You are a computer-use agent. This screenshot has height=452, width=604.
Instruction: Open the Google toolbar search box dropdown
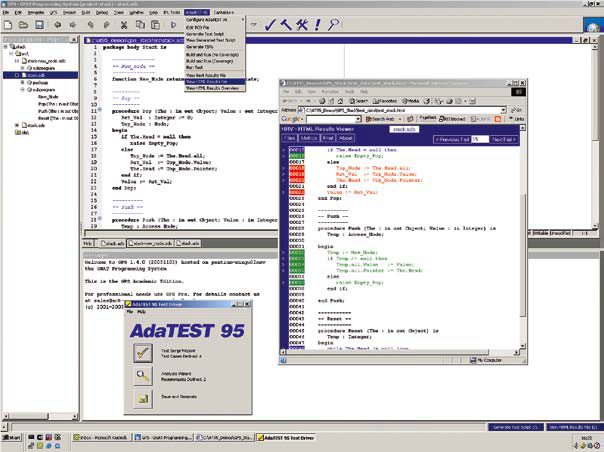(358, 119)
